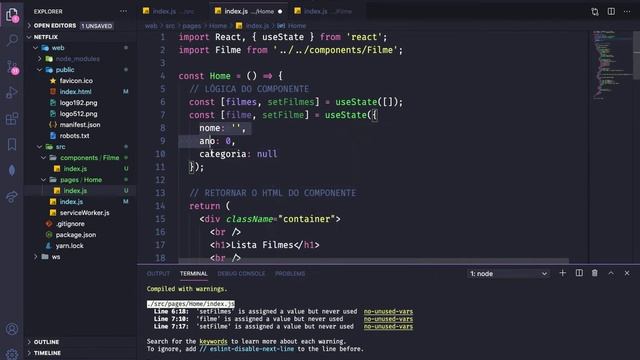
Task: Open package.json file
Action: click(x=76, y=235)
